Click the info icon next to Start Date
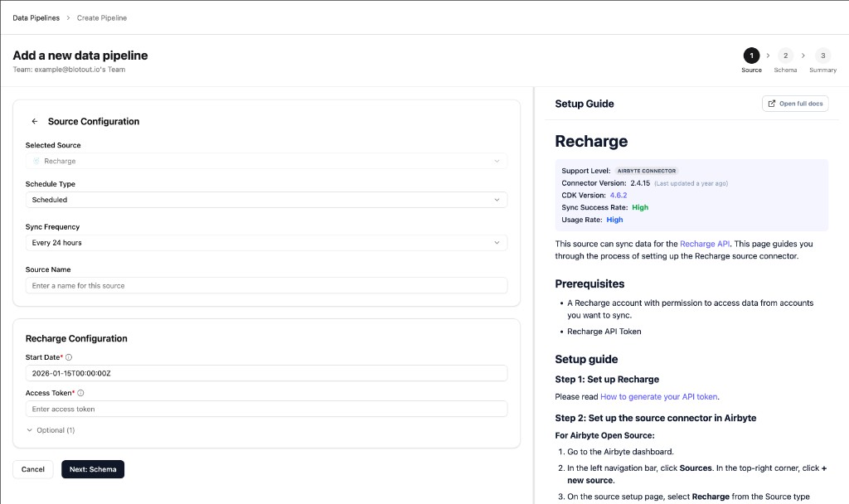This screenshot has width=849, height=504. 69,357
